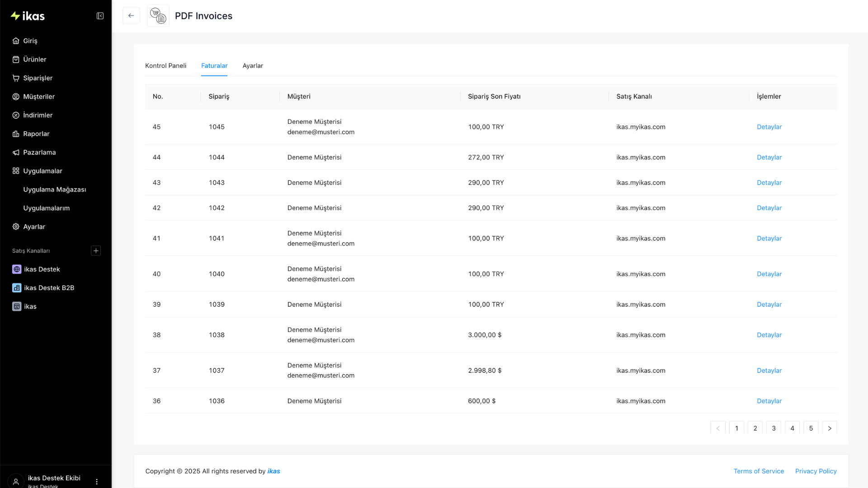868x488 pixels.
Task: Add a new sales channel plus icon
Action: click(x=96, y=251)
